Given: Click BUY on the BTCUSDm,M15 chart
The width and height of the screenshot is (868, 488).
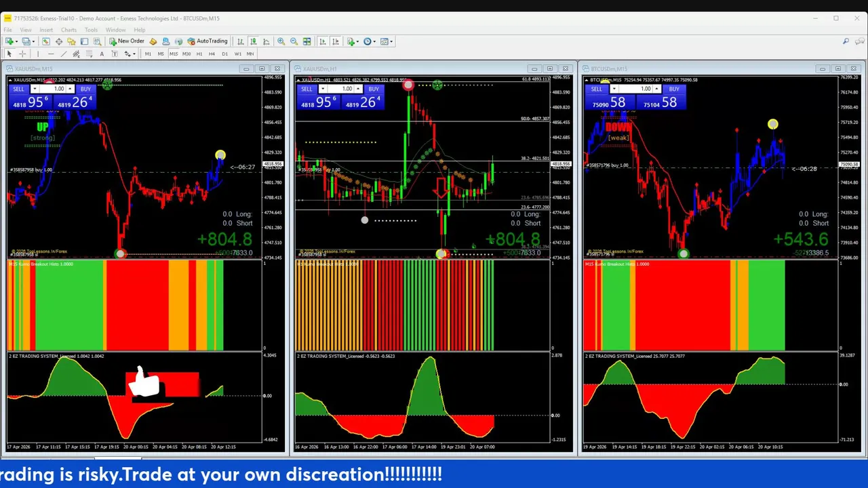Looking at the screenshot, I should click(674, 89).
